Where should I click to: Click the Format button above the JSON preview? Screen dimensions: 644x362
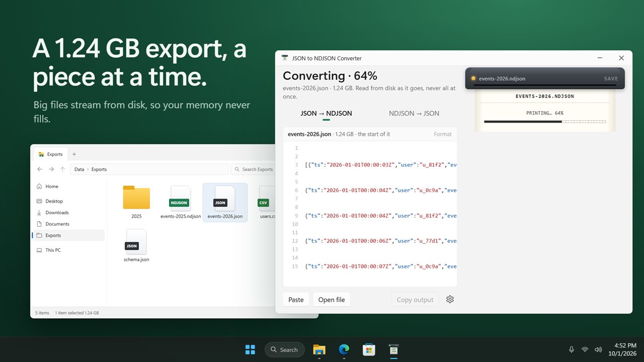[x=443, y=134]
